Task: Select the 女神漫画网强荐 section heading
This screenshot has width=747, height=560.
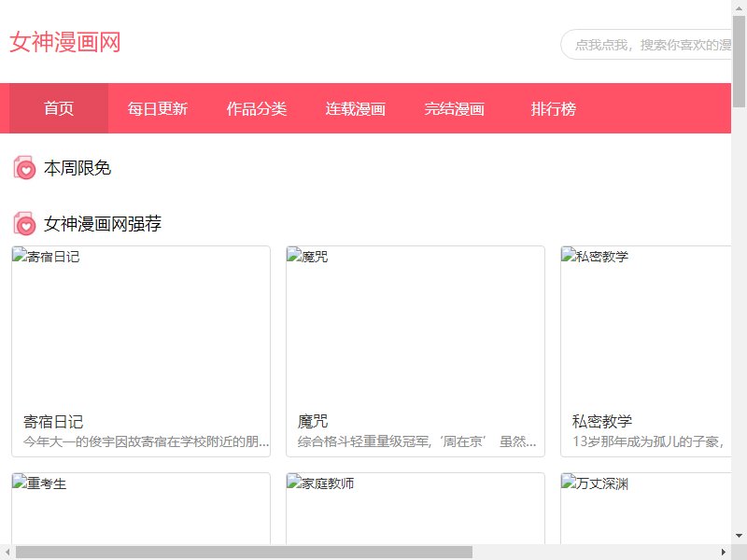Action: coord(103,224)
